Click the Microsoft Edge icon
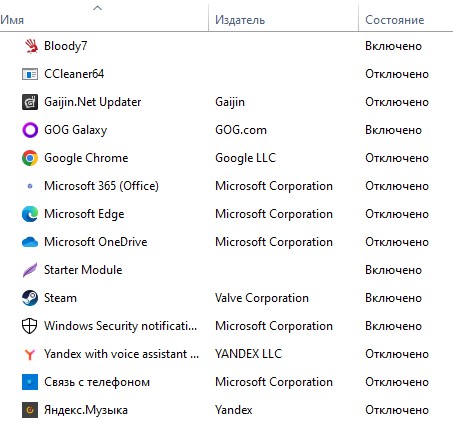 pyautogui.click(x=30, y=214)
